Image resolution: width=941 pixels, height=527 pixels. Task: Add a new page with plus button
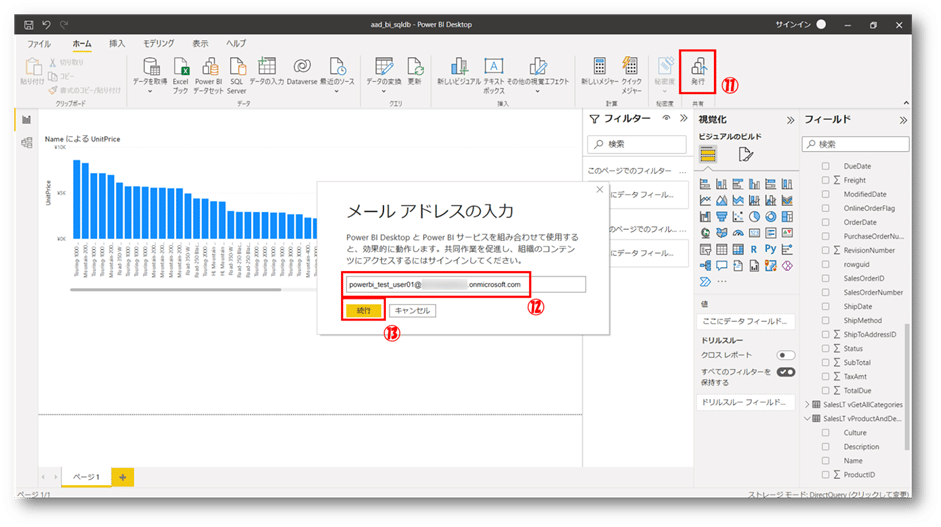(122, 477)
